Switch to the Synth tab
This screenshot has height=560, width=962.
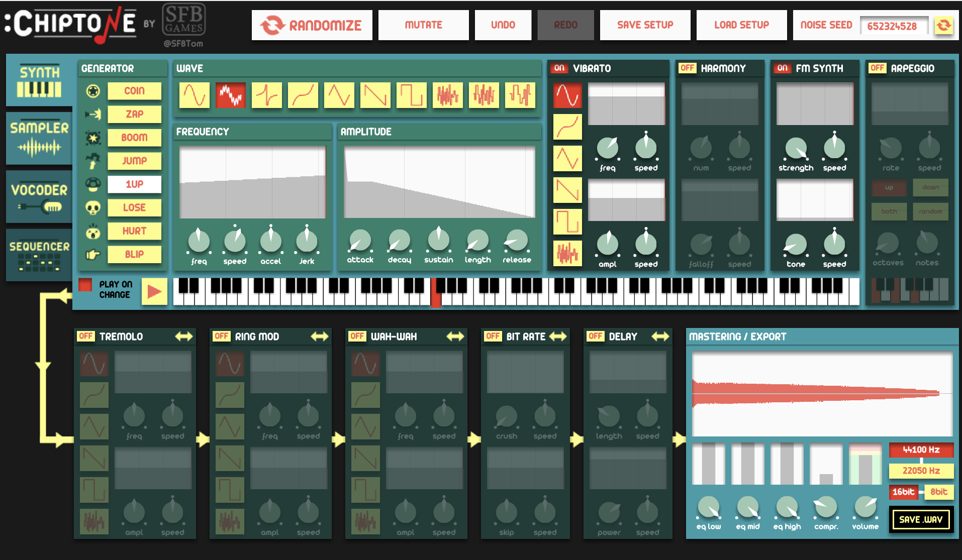pos(39,81)
